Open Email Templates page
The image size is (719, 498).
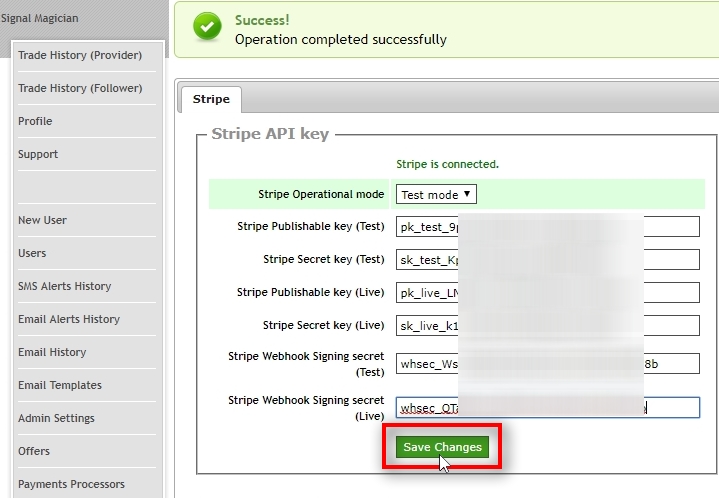pyautogui.click(x=60, y=385)
